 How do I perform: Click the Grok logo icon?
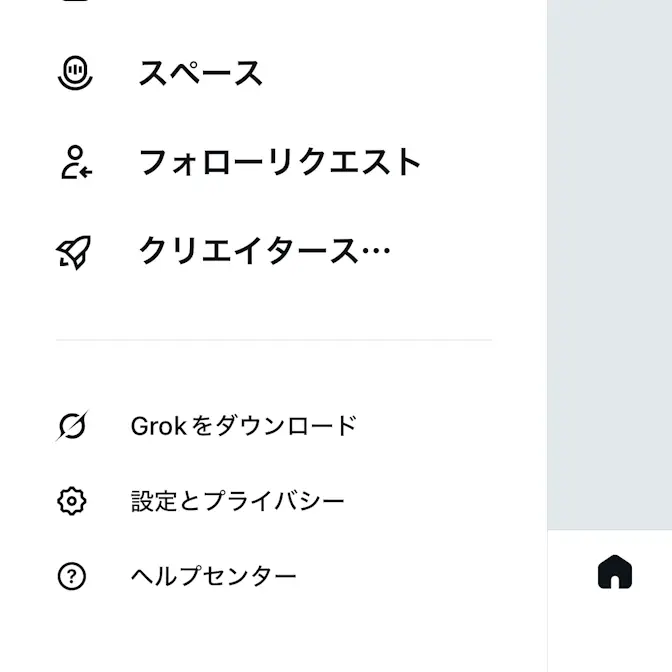(x=72, y=426)
